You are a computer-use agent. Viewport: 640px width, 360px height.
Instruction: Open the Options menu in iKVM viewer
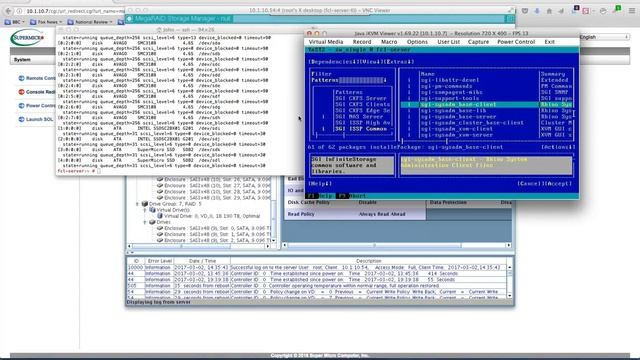[417, 42]
